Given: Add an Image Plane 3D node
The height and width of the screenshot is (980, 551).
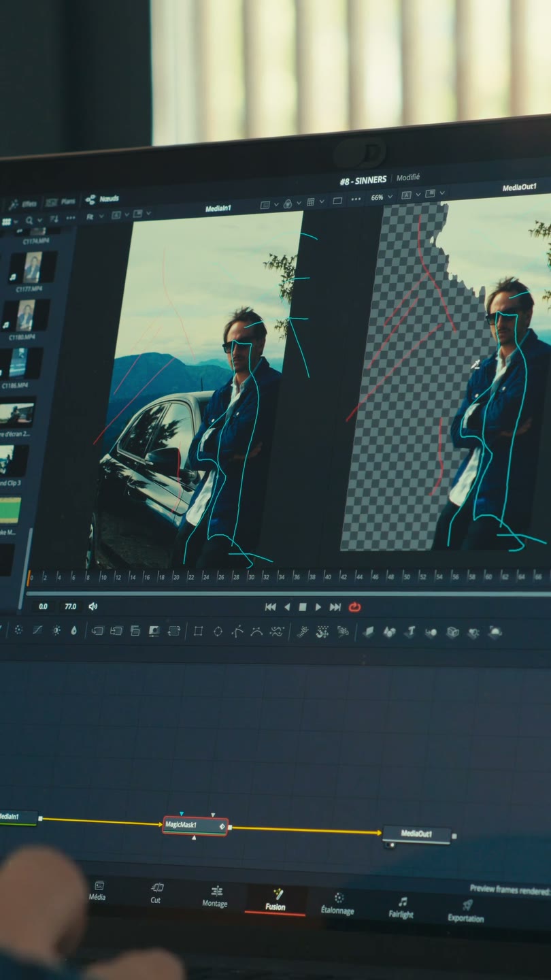Looking at the screenshot, I should (x=368, y=632).
